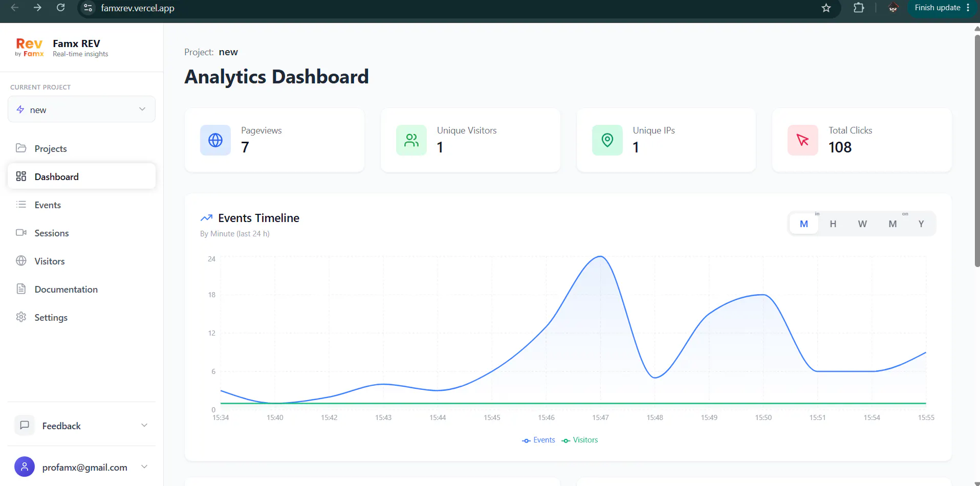Click the Events Timeline trend icon
The image size is (980, 486).
(206, 218)
